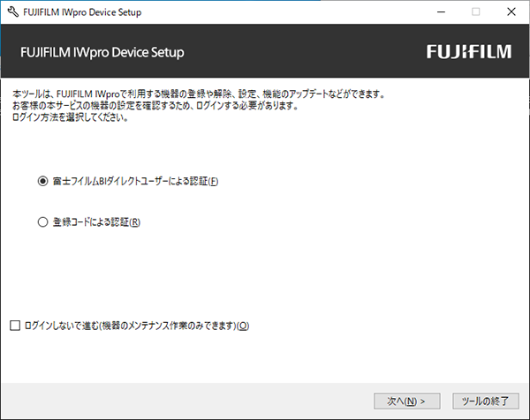Click the ツールの終了 button

pos(485,401)
